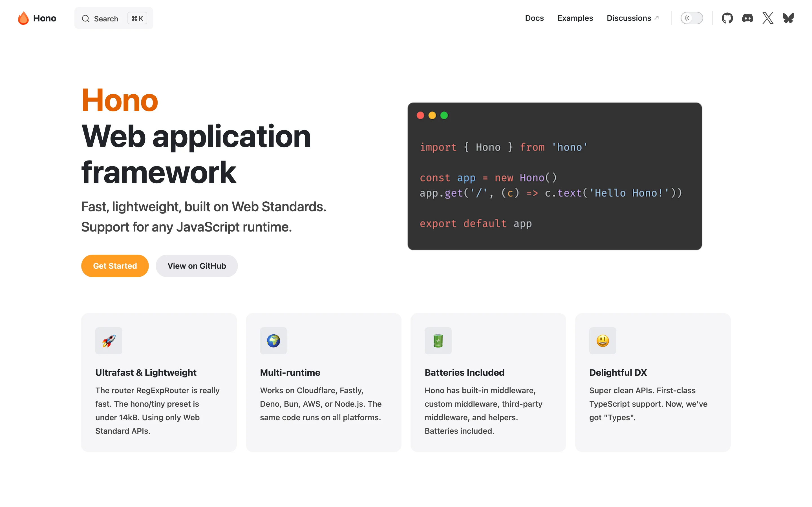
Task: Open the X (Twitter) icon link
Action: click(768, 18)
